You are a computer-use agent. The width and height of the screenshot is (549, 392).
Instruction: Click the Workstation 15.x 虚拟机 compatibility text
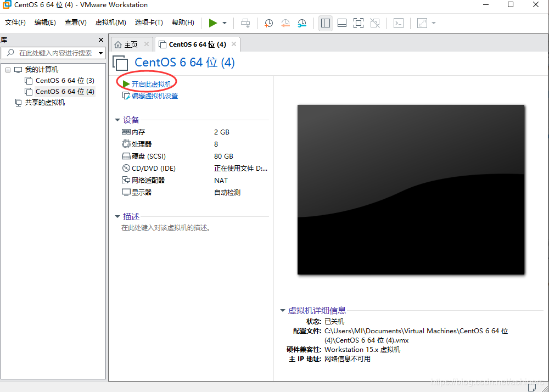coord(362,349)
